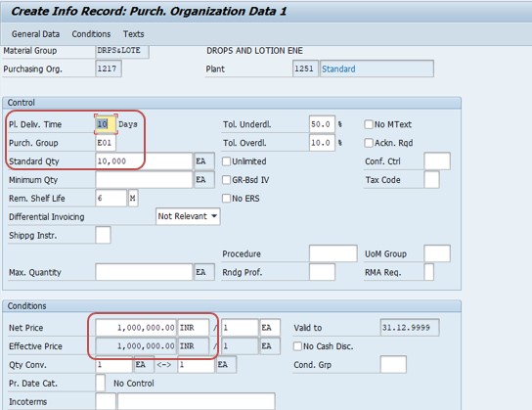Viewport: 532px width, 410px height.
Task: Select the Procedure field
Action: tap(333, 253)
